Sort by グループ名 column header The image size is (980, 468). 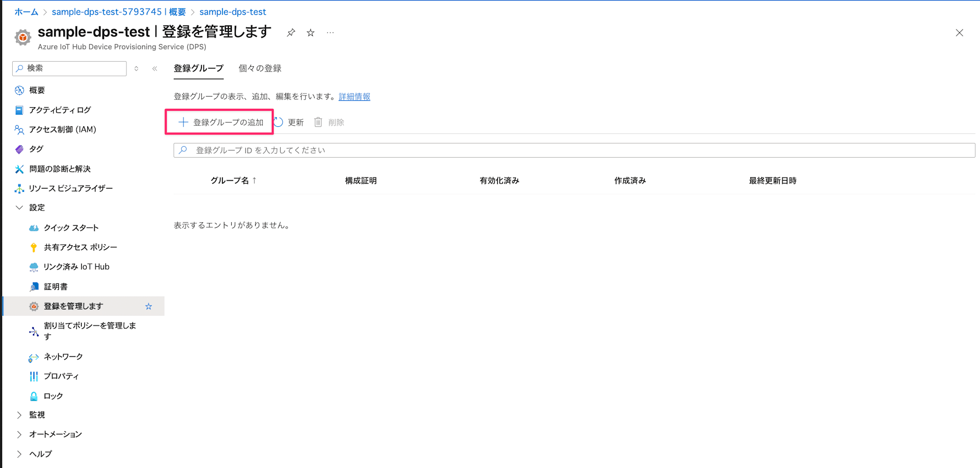click(x=234, y=181)
